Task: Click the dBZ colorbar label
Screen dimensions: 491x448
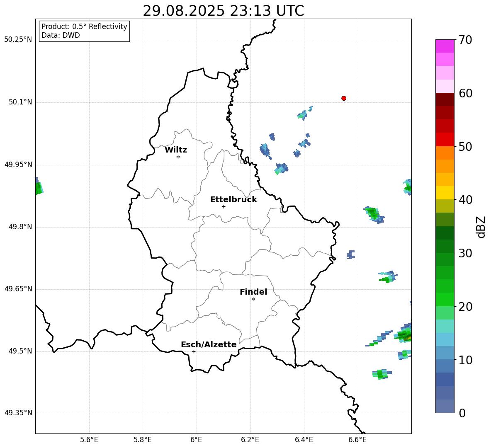Action: (x=481, y=227)
